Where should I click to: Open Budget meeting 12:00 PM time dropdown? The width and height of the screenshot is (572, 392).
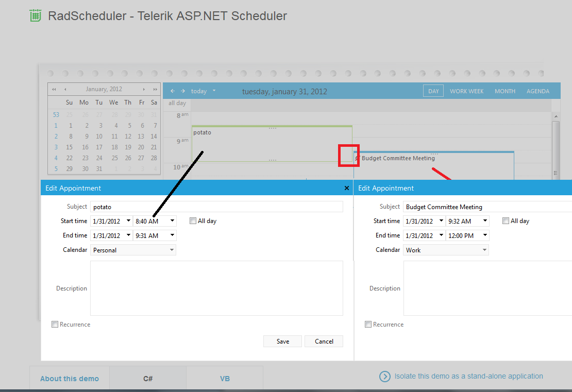click(x=485, y=235)
